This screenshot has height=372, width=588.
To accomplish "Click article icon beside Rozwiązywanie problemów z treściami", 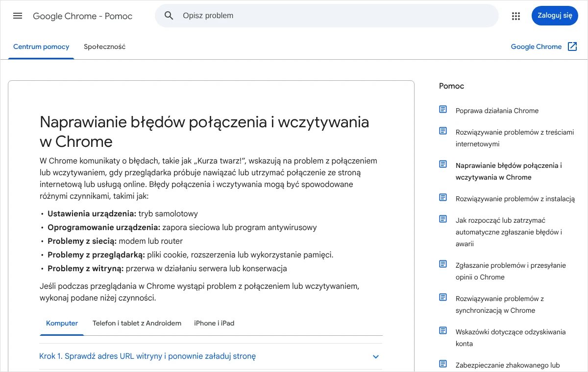I will pos(443,131).
